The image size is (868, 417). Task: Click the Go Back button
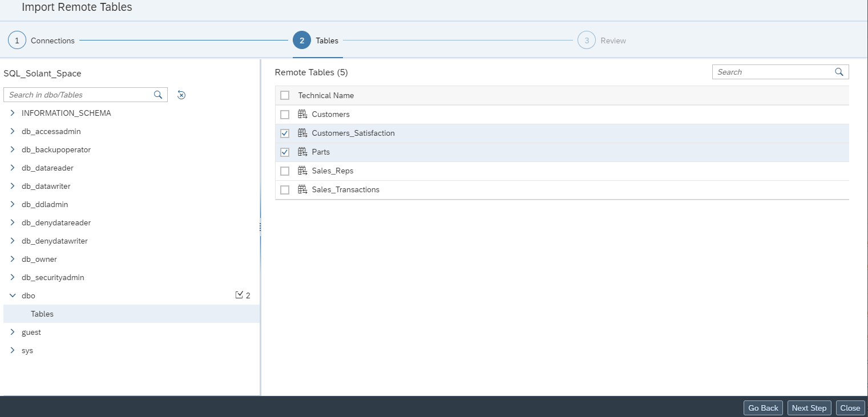[762, 407]
